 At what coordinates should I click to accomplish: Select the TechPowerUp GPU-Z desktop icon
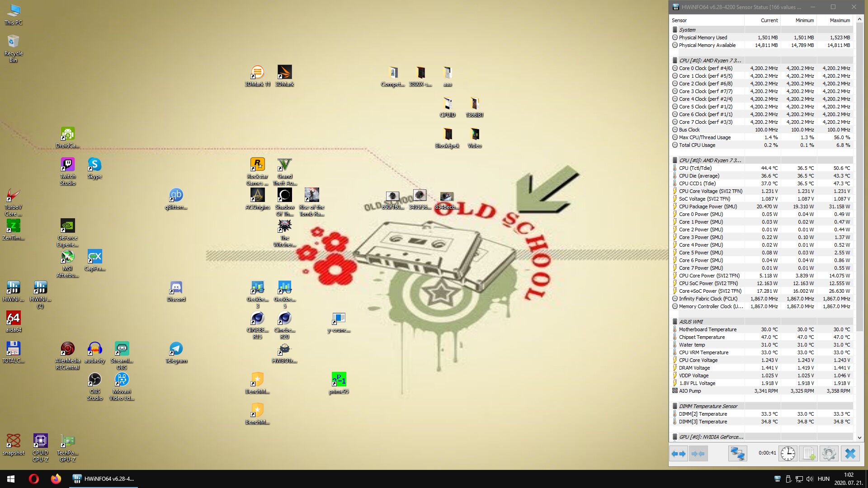(67, 448)
